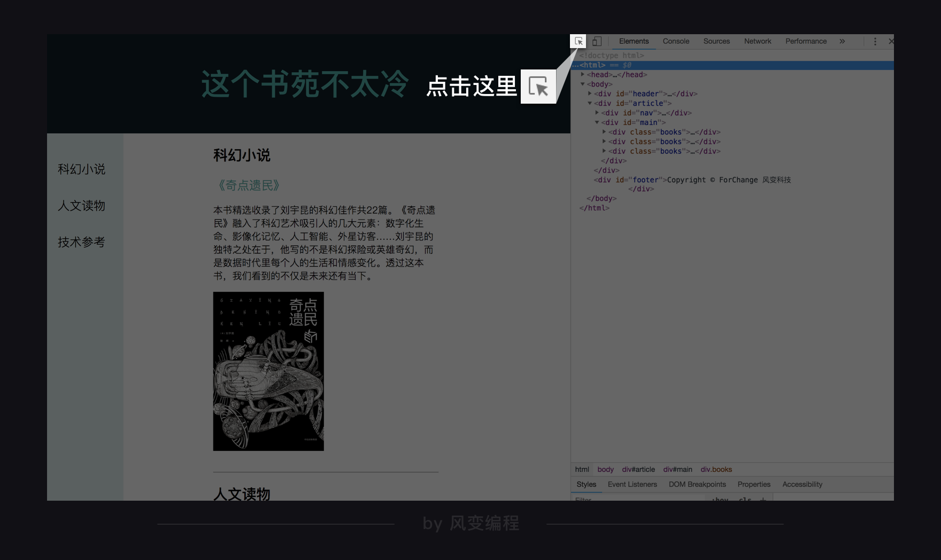Click the 奇点遗民 book cover image
Screen dimensions: 941x560
(x=268, y=371)
